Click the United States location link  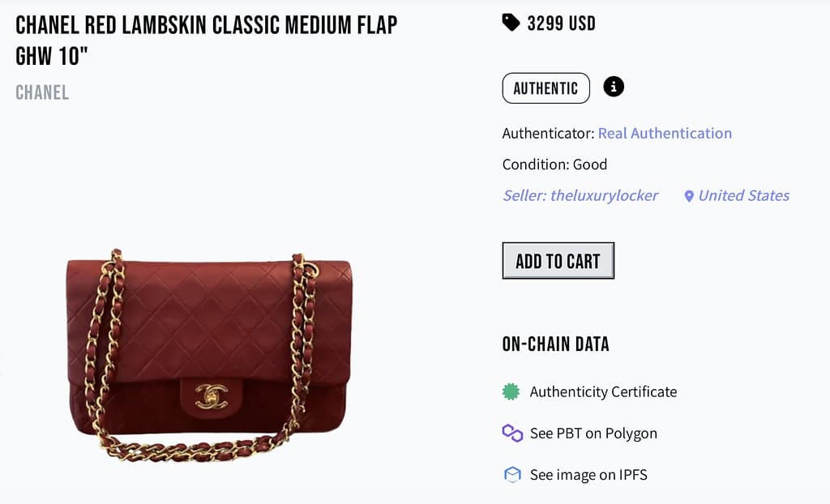(742, 195)
